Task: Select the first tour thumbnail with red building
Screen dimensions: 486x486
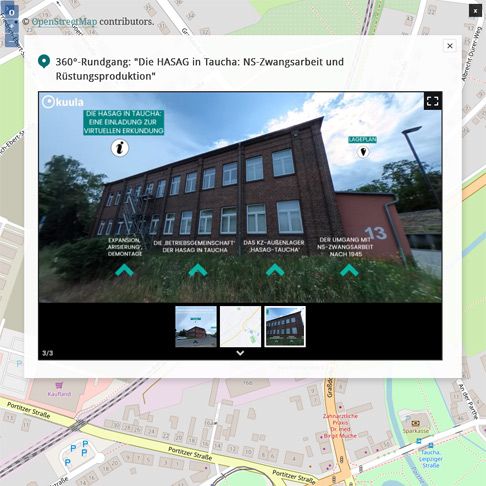Action: coord(196,327)
